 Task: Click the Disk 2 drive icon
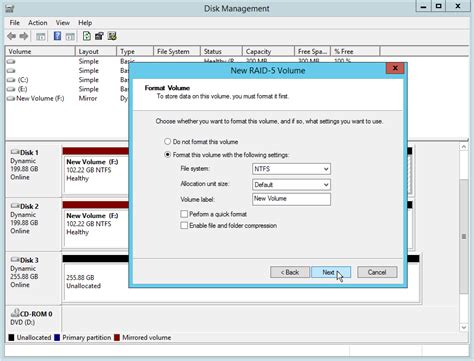(x=15, y=206)
